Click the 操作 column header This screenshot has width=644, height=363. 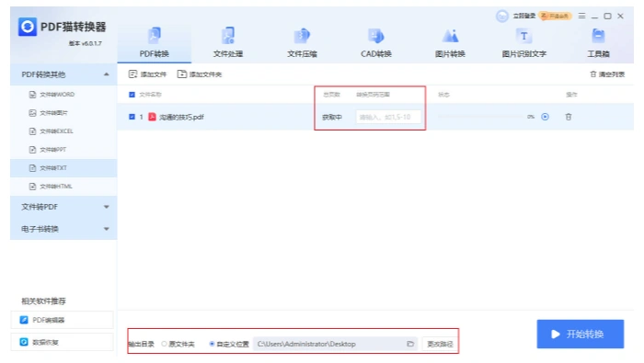[x=571, y=95]
